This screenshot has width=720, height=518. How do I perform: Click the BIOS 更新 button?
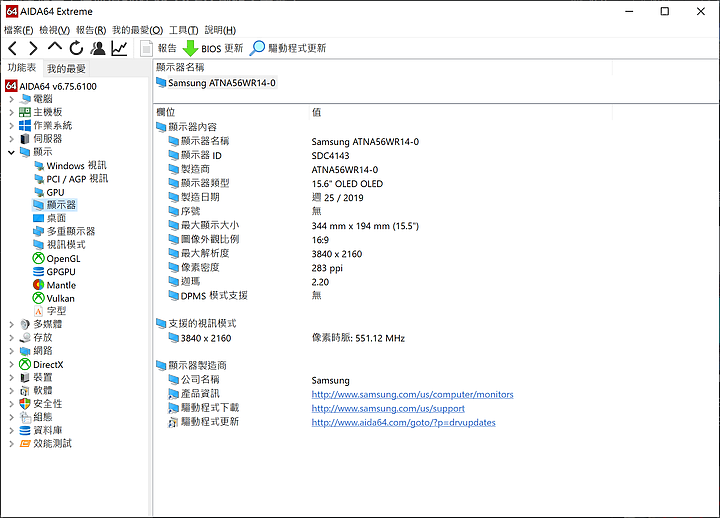pyautogui.click(x=213, y=48)
